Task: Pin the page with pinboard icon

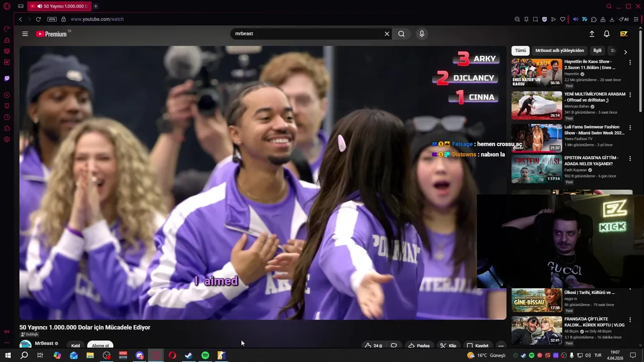Action: click(x=526, y=19)
